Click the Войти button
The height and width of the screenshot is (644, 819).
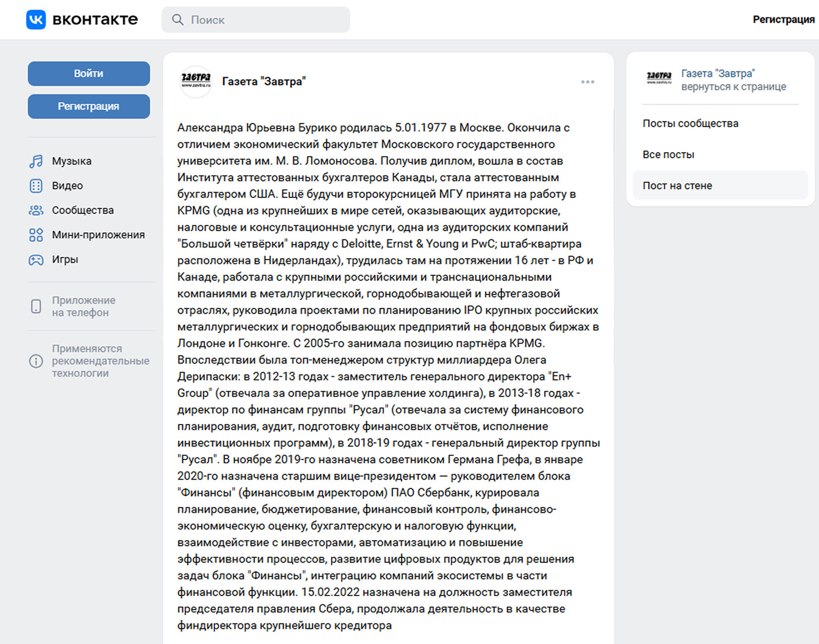point(89,74)
